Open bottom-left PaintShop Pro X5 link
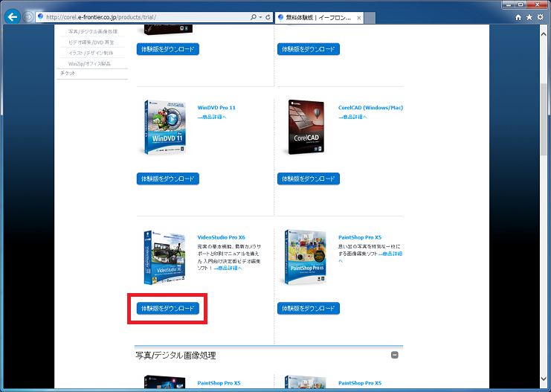 pyautogui.click(x=219, y=383)
